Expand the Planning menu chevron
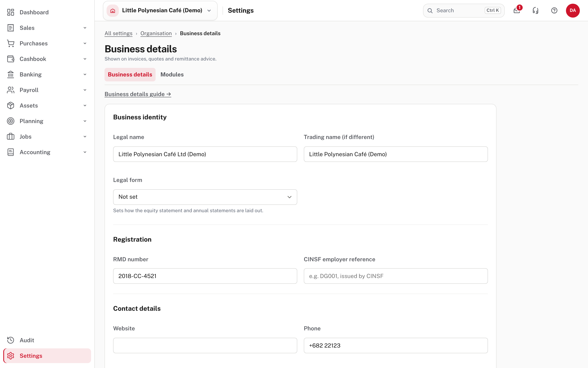 [85, 121]
